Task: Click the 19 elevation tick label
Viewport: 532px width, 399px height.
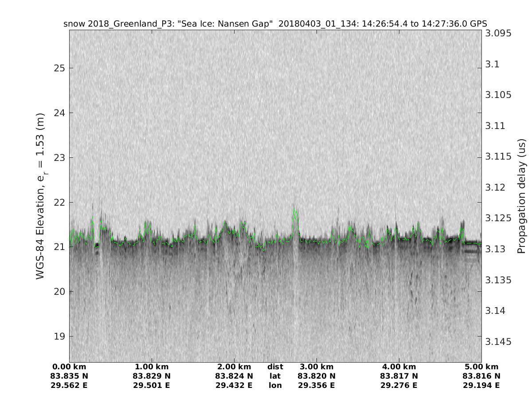Action: (60, 336)
